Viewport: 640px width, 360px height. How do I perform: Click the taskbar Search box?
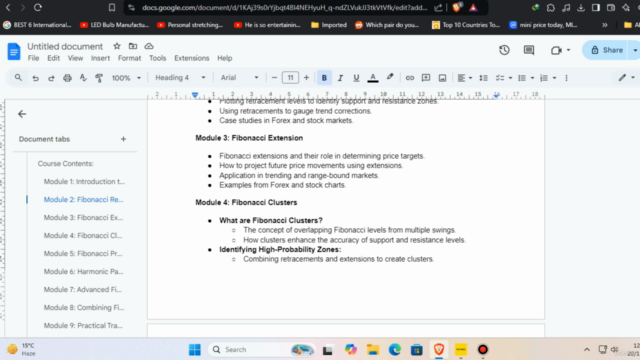[x=262, y=349]
